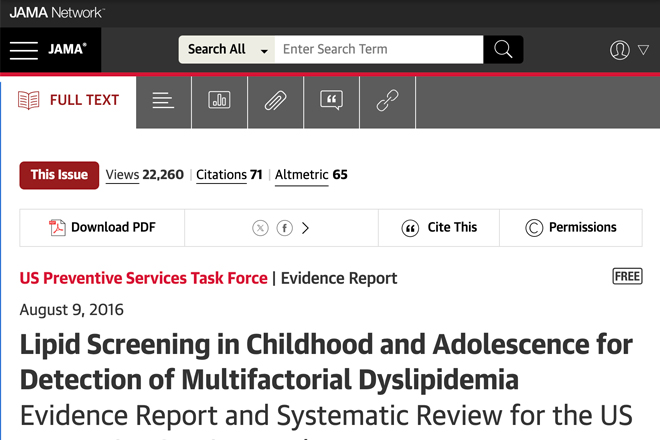The height and width of the screenshot is (440, 660).
Task: Click the JAMA Network logo
Action: coord(57,13)
